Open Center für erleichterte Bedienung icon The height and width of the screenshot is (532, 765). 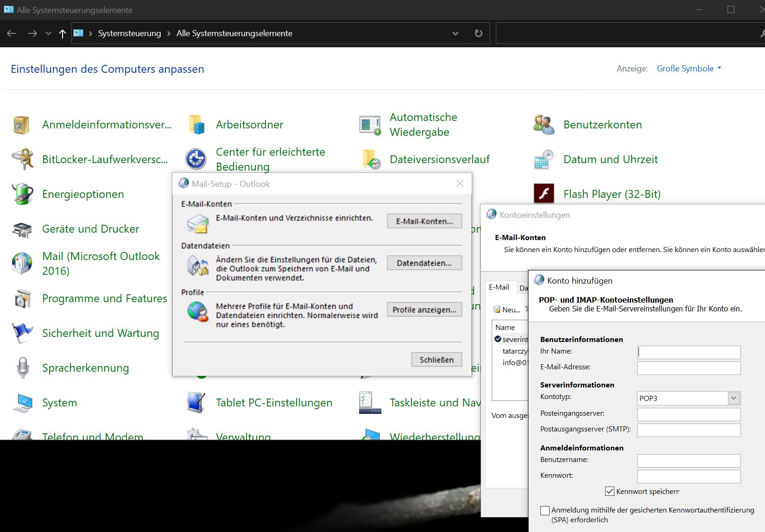(x=196, y=159)
